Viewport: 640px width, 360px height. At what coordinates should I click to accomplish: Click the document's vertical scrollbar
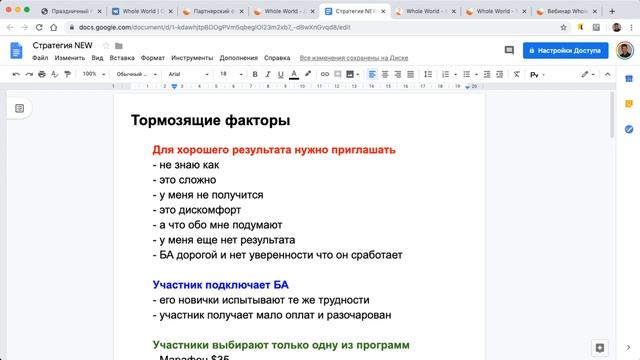[612, 115]
